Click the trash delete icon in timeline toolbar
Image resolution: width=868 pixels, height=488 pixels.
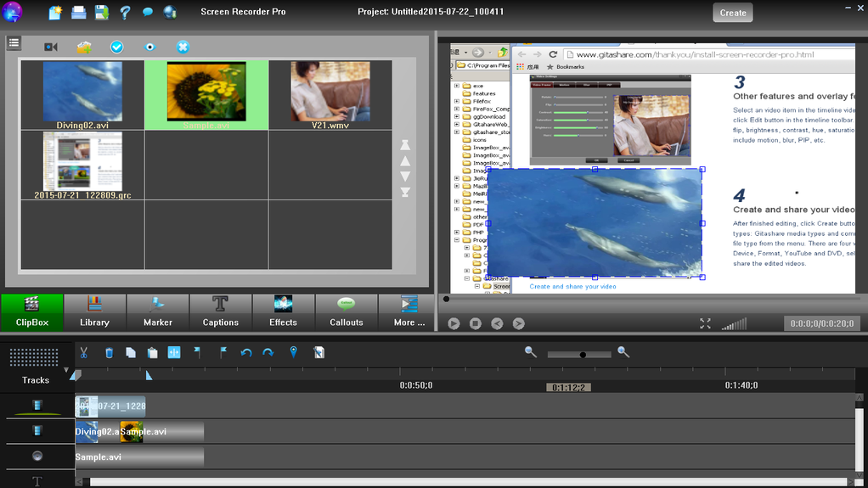click(x=109, y=352)
